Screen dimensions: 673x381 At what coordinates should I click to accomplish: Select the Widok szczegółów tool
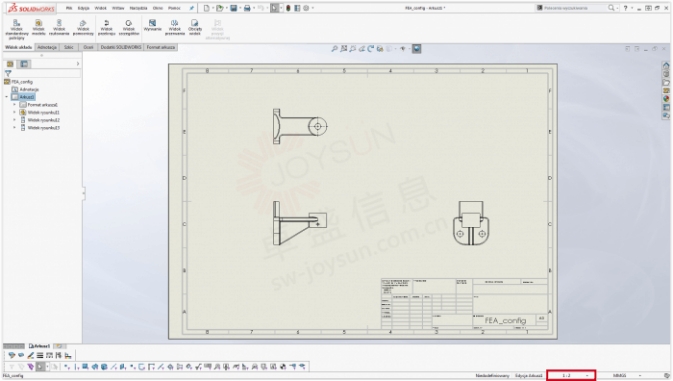(x=129, y=27)
